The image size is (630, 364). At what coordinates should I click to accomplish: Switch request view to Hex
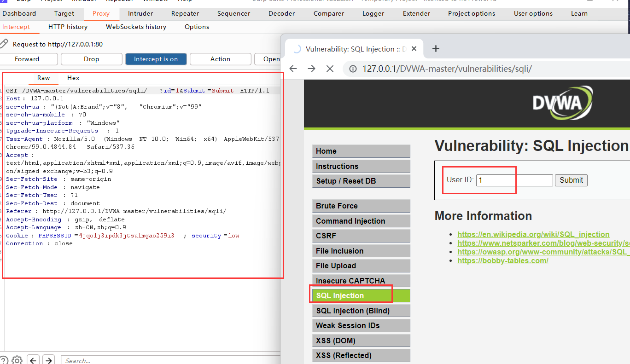(73, 78)
